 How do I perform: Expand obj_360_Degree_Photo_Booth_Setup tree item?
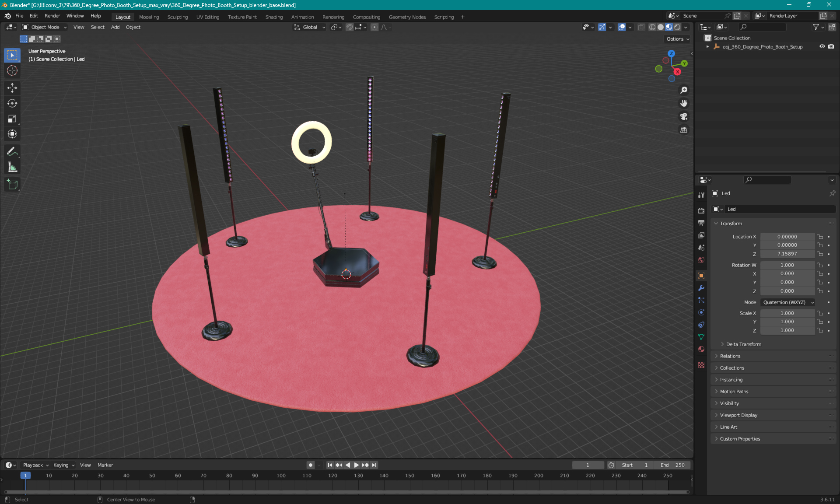(x=708, y=46)
